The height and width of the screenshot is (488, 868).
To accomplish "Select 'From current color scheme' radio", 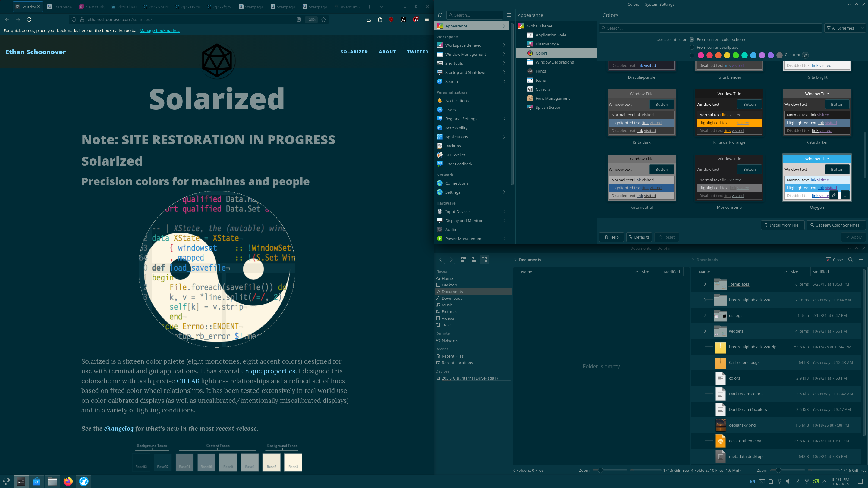I will point(692,39).
